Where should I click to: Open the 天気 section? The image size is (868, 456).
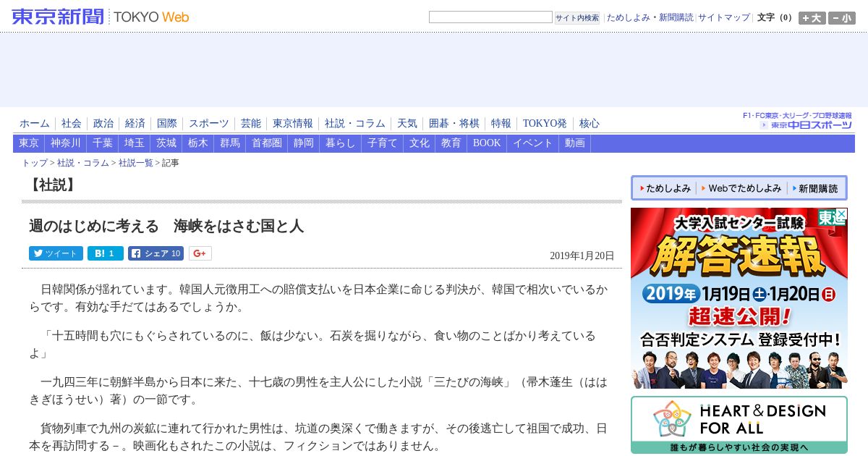click(x=407, y=124)
